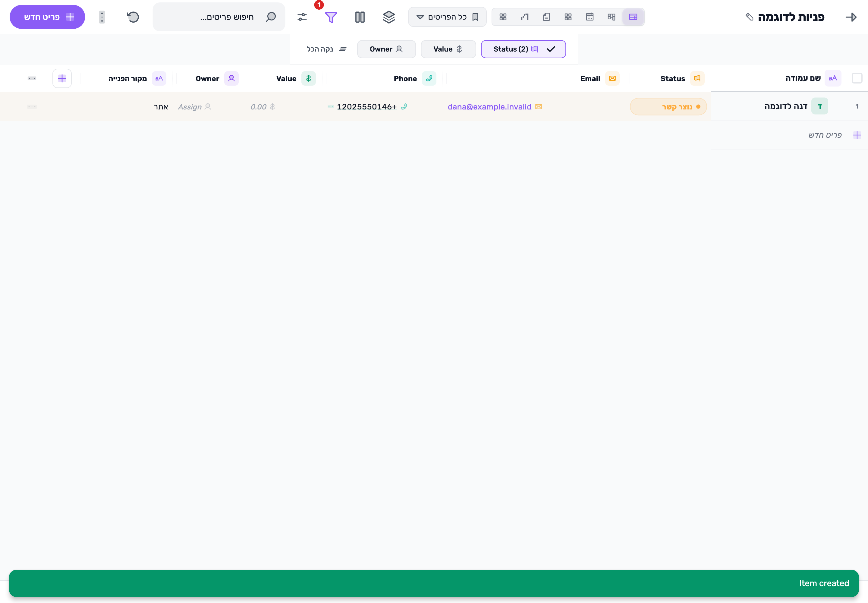Screen dimensions: 868x603
Task: Select the table view icon
Action: 633,17
